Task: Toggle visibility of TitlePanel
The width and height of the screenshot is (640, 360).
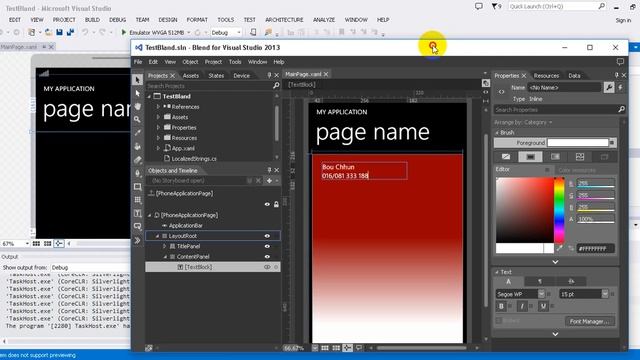Action: [x=267, y=246]
